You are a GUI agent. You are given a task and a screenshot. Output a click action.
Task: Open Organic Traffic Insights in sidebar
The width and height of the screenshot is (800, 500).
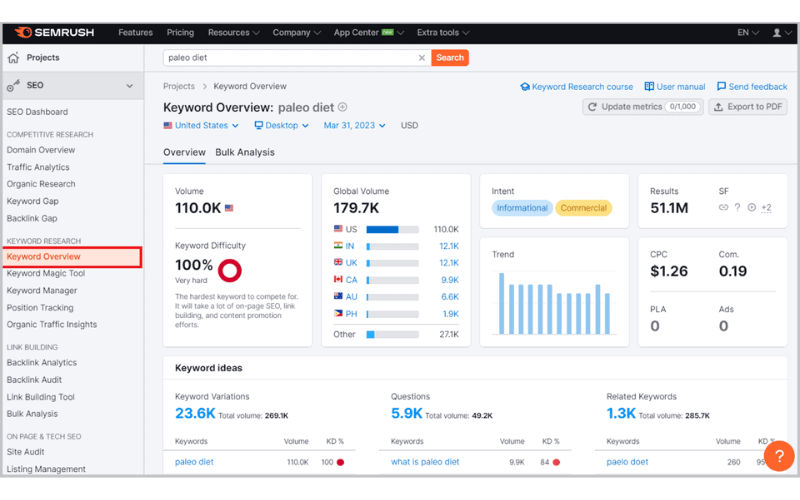click(x=52, y=324)
